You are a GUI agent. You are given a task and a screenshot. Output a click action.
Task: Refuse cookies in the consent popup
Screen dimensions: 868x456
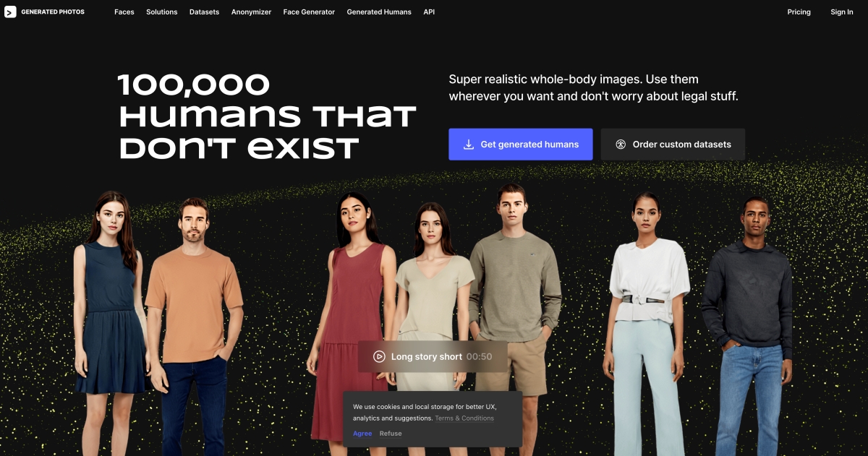click(x=391, y=434)
